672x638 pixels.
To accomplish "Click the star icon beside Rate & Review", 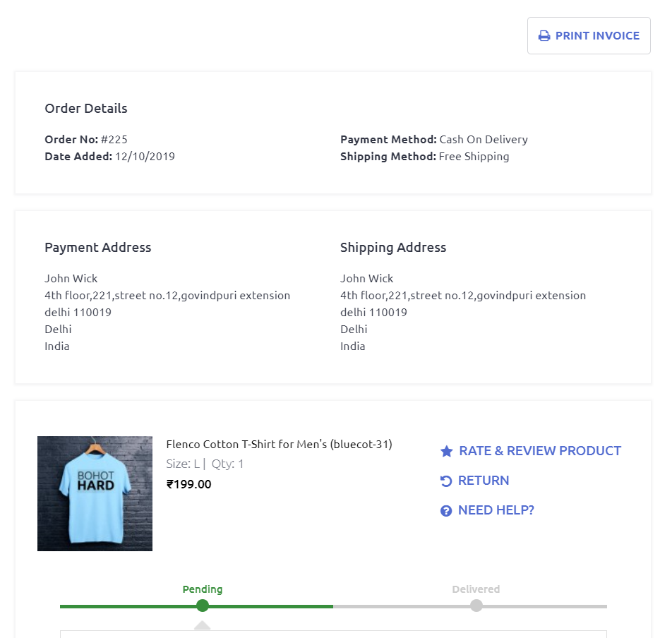I will pos(446,451).
